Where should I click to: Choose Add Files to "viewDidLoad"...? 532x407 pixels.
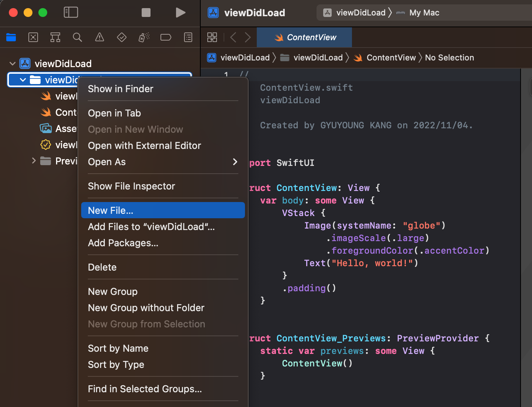tap(163, 227)
